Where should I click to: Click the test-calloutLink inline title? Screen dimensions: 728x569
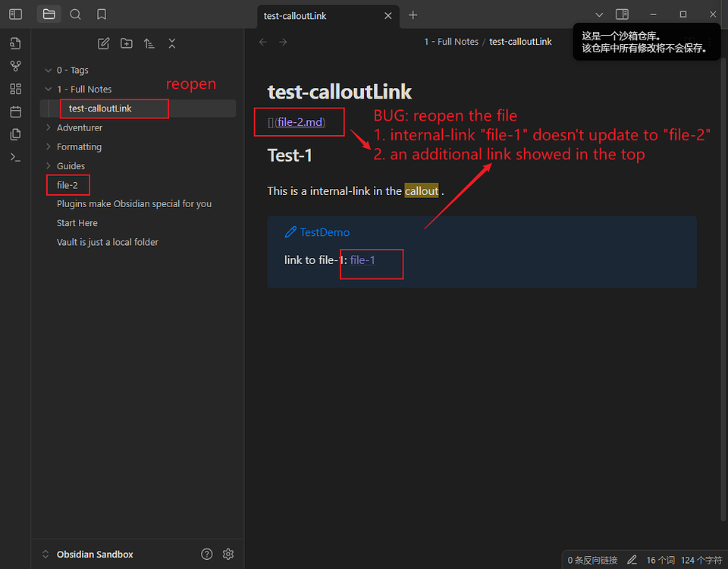tap(340, 92)
